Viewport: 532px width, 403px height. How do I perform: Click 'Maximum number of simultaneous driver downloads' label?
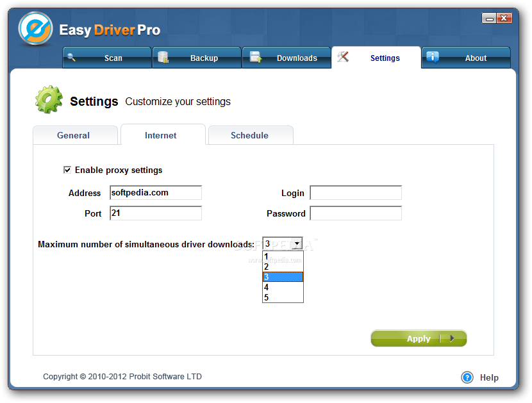[146, 244]
